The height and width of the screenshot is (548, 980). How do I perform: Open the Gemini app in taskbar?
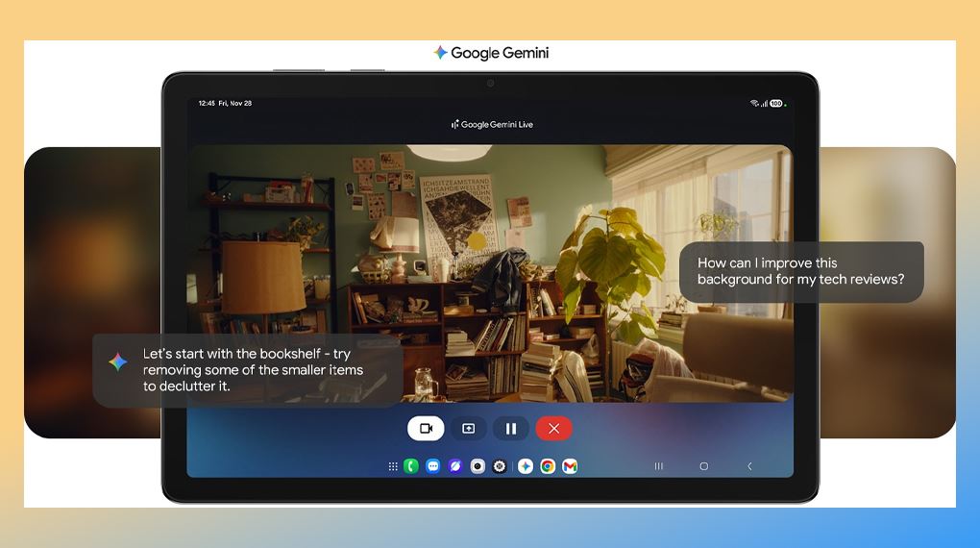[x=526, y=466]
